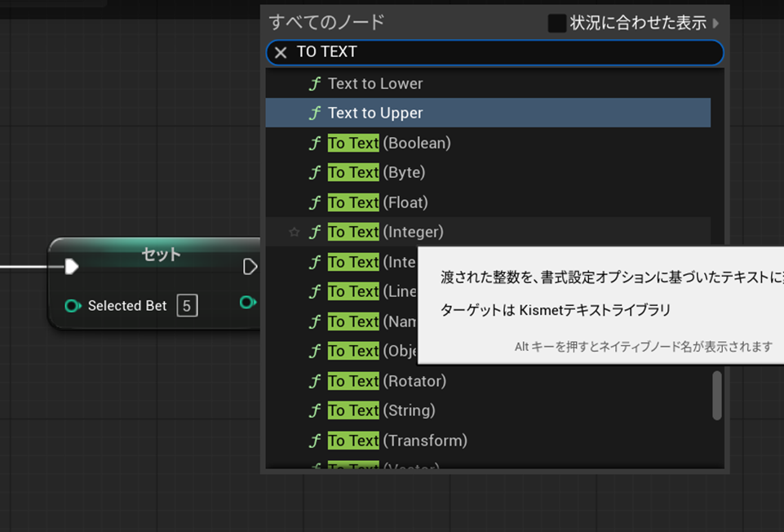Click the セット node execution output pin
The width and height of the screenshot is (784, 532).
250,267
